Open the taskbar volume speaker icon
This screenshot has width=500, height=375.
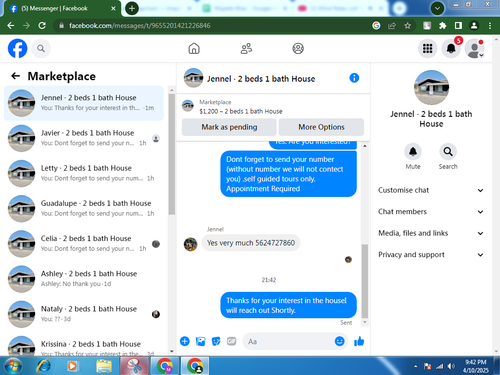[451, 366]
